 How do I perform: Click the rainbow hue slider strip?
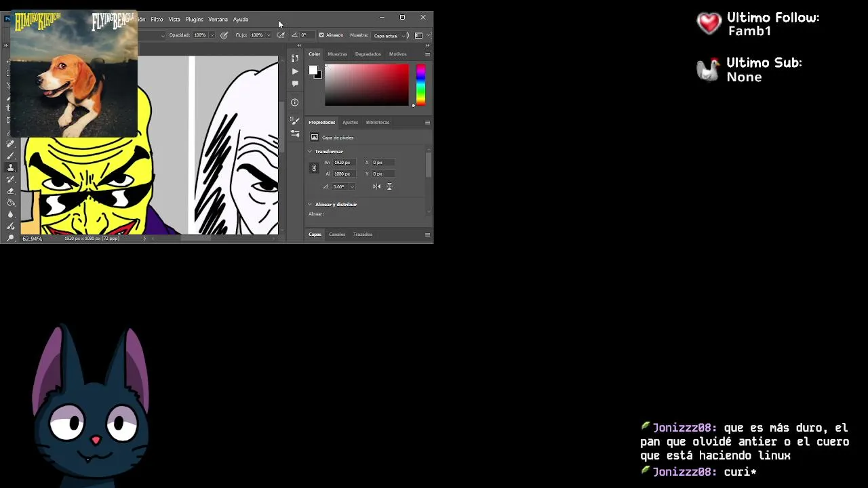(420, 85)
